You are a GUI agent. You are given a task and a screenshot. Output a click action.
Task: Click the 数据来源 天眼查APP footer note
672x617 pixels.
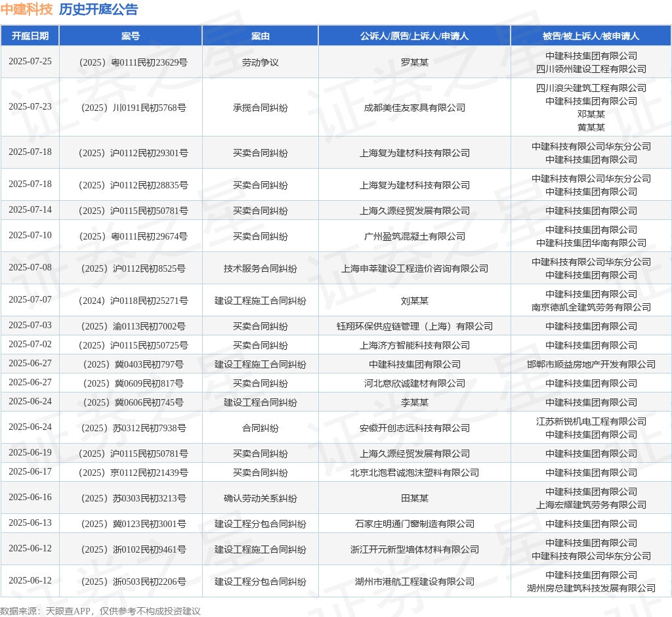(x=100, y=611)
